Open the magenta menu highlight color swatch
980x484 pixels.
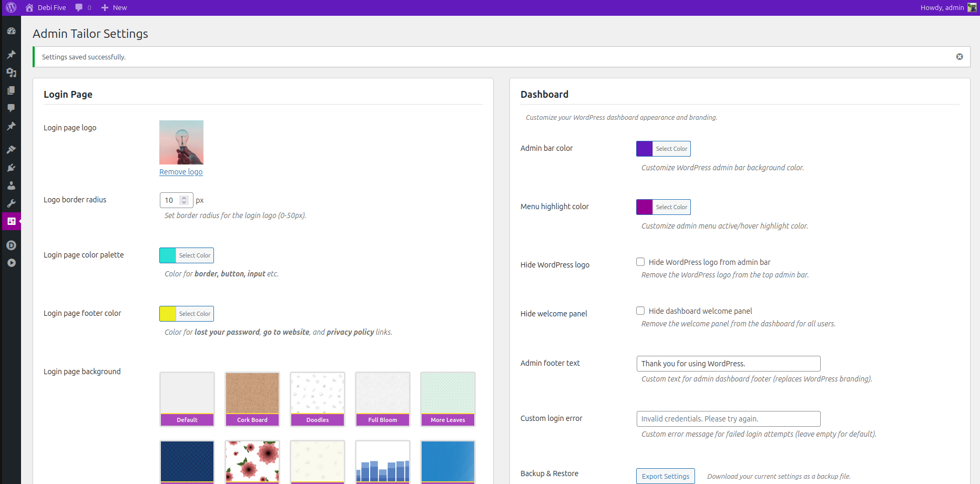(645, 207)
